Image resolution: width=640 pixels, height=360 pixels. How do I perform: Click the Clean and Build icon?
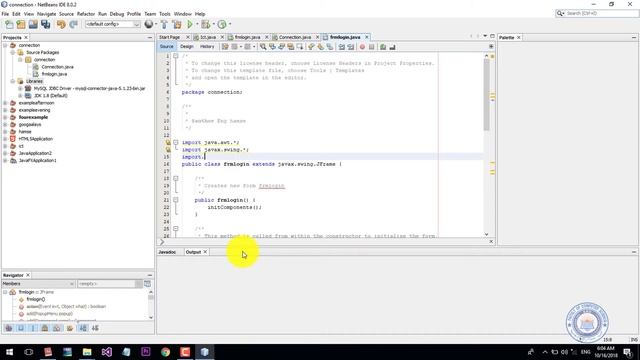click(x=177, y=24)
